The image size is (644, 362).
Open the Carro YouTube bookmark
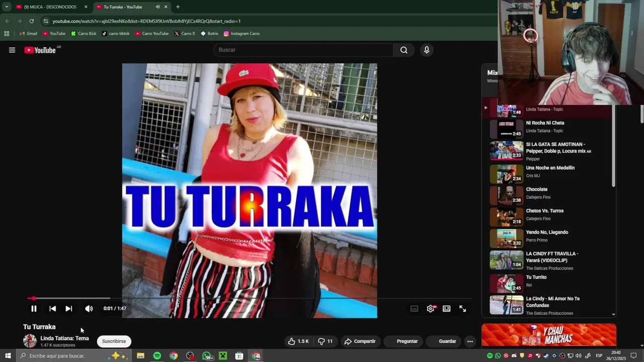152,34
